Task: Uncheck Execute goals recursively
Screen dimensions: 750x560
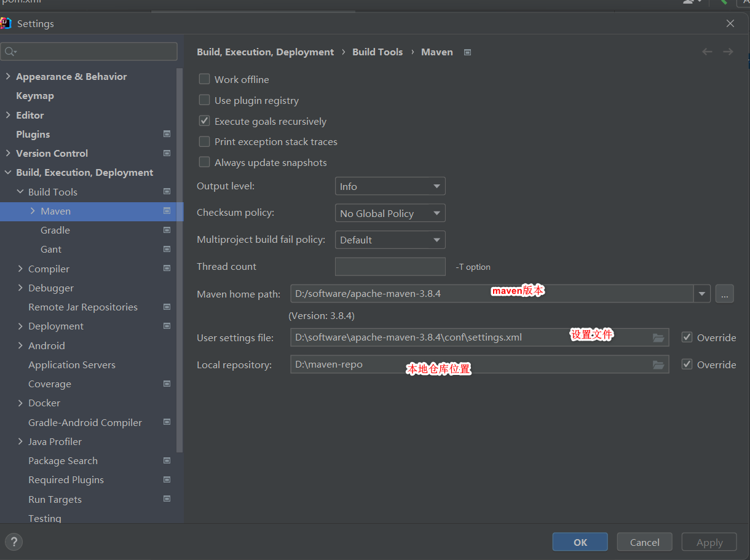Action: [204, 121]
